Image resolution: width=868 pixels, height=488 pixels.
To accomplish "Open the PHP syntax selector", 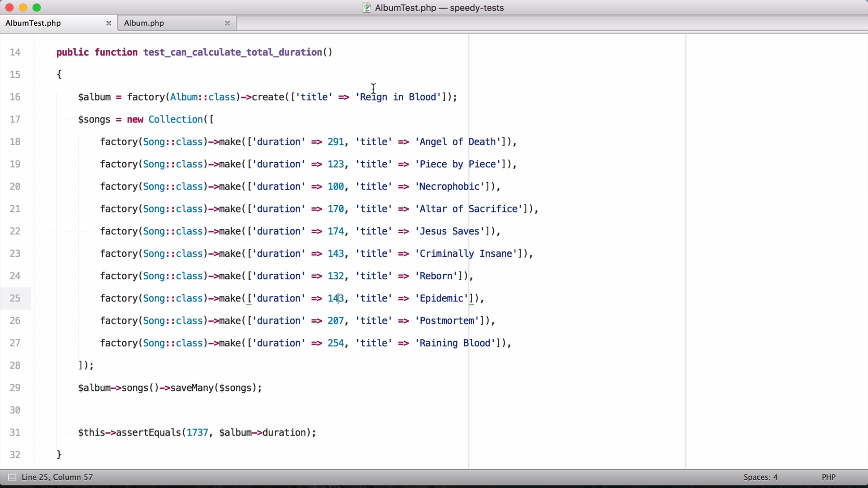I will click(x=829, y=477).
